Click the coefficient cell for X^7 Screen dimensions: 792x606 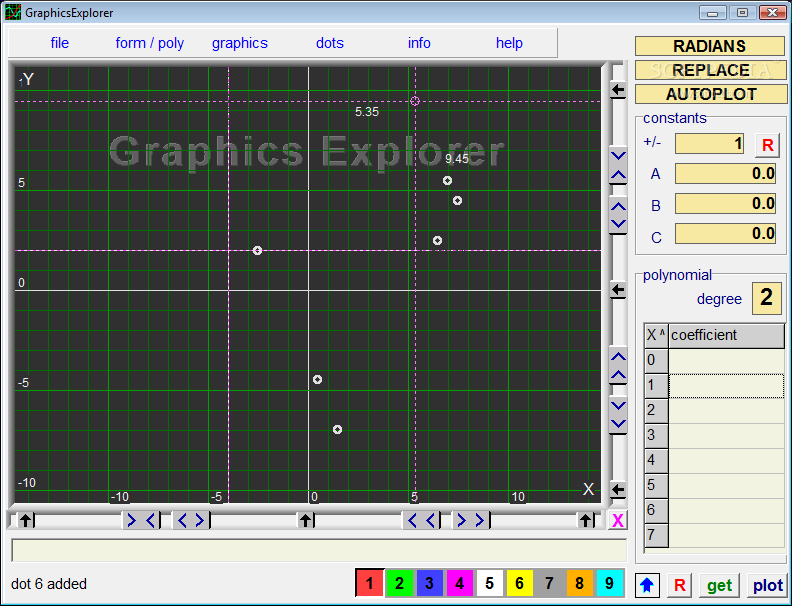[x=726, y=536]
